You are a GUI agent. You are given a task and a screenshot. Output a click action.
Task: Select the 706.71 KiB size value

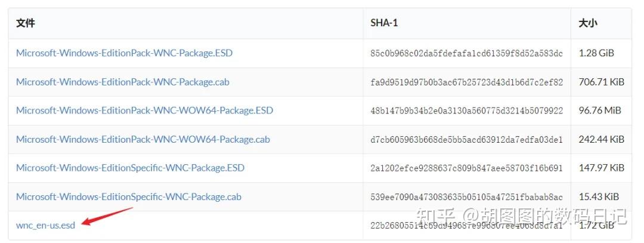(601, 82)
